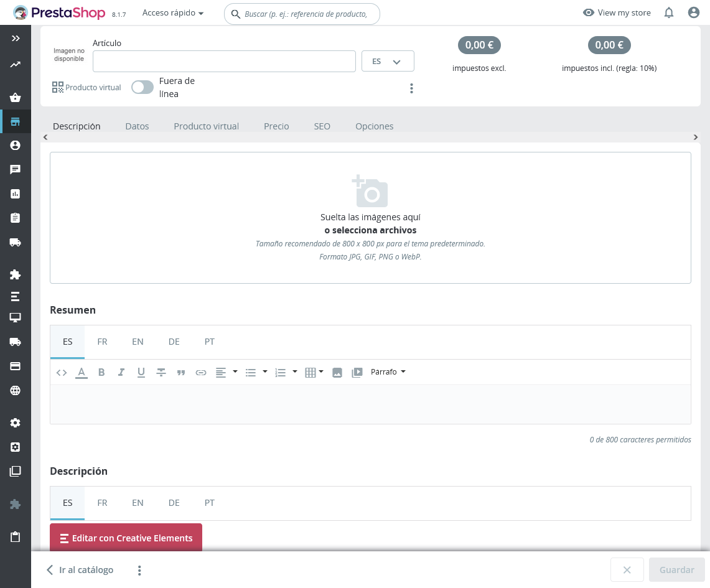Switch to the Opciones tab
Screen dimensions: 710x588
click(x=374, y=126)
